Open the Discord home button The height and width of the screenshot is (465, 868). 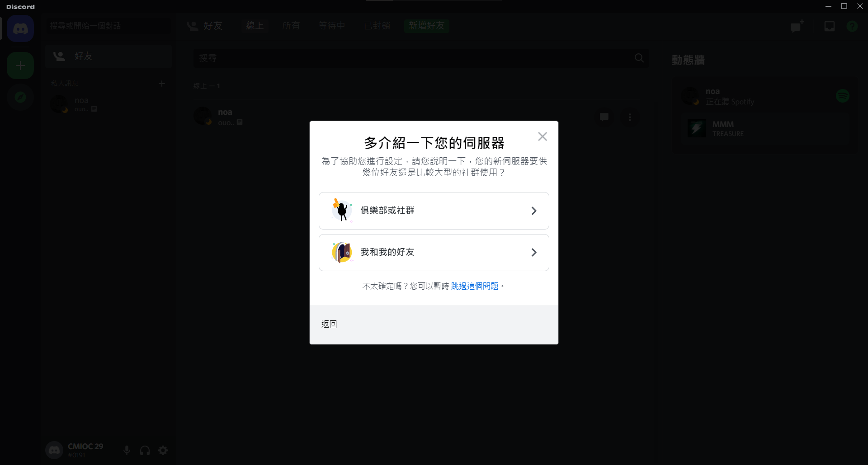20,28
